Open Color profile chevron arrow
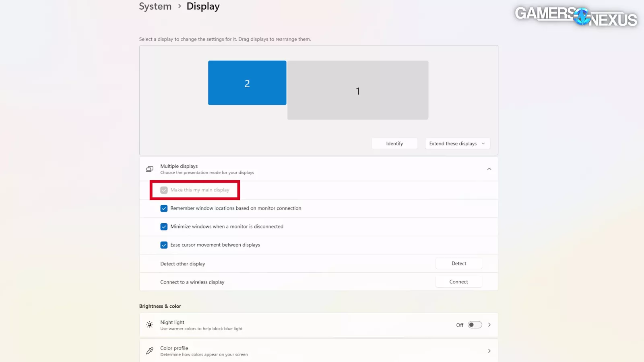 pos(489,351)
